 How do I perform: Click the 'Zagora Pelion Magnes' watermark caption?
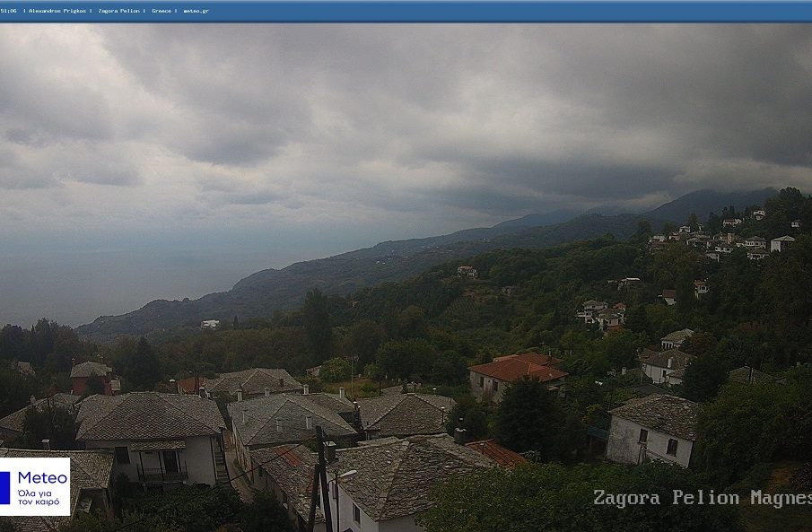pyautogui.click(x=702, y=498)
